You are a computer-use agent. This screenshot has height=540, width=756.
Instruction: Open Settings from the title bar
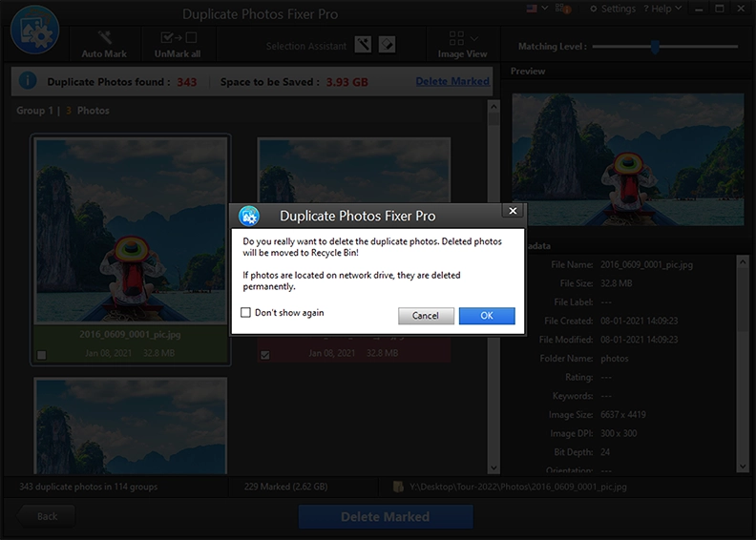coord(613,9)
